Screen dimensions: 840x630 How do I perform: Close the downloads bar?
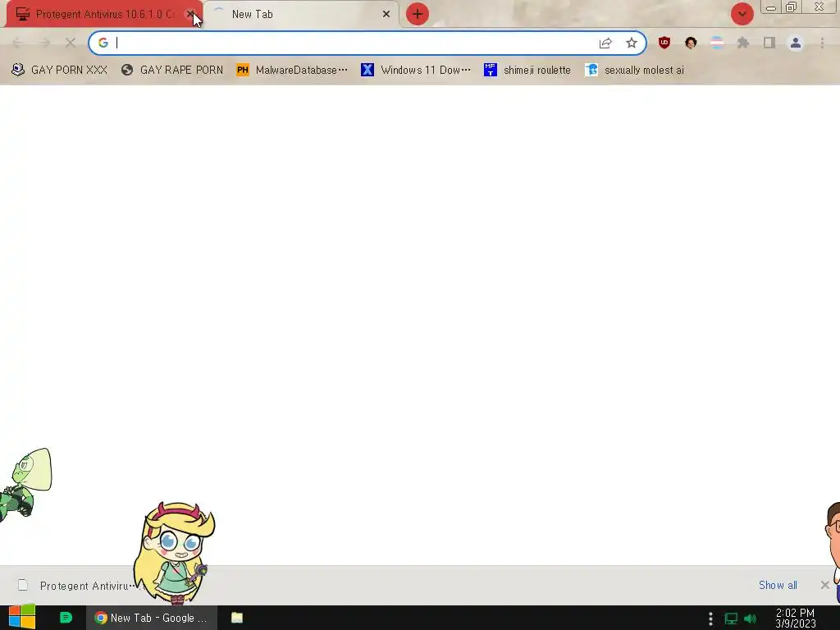(825, 585)
